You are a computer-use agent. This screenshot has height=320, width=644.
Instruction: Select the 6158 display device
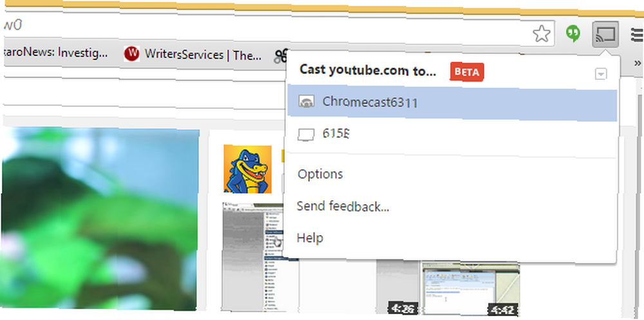[452, 134]
